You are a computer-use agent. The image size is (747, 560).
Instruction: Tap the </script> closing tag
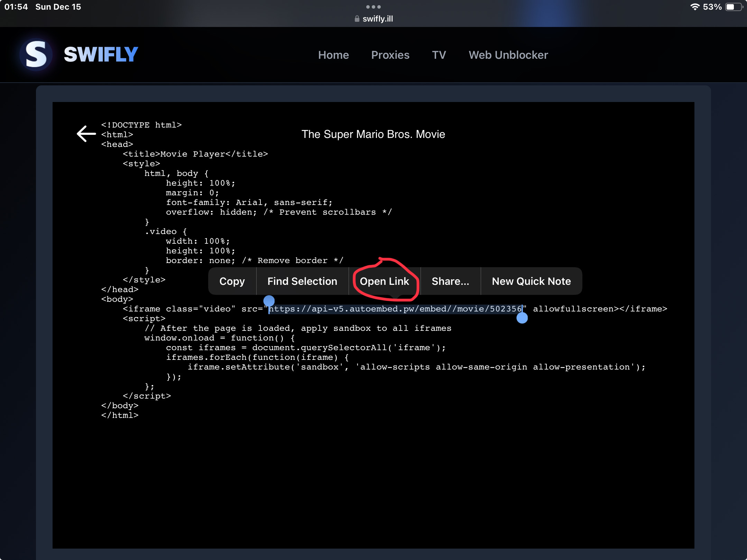click(147, 396)
